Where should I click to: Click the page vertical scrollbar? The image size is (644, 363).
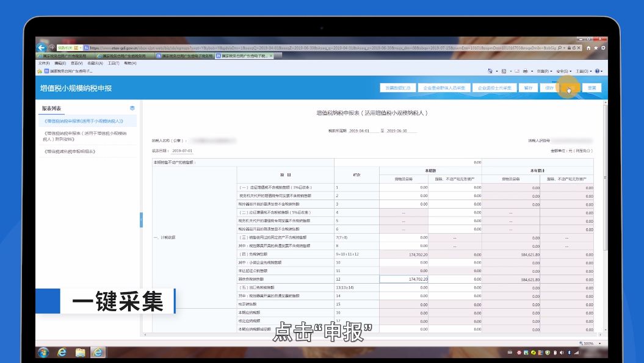(605, 176)
